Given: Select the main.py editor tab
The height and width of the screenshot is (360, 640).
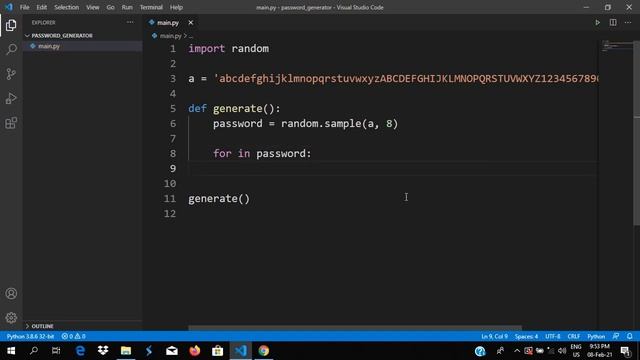Looking at the screenshot, I should coord(167,23).
